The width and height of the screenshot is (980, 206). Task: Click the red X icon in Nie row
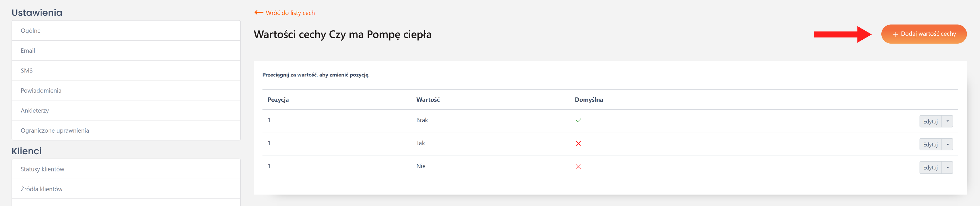[x=578, y=167]
